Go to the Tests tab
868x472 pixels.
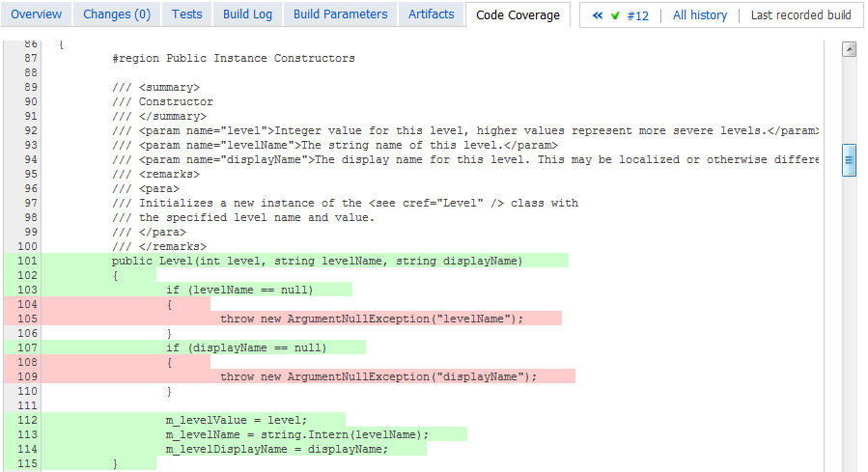[x=187, y=14]
